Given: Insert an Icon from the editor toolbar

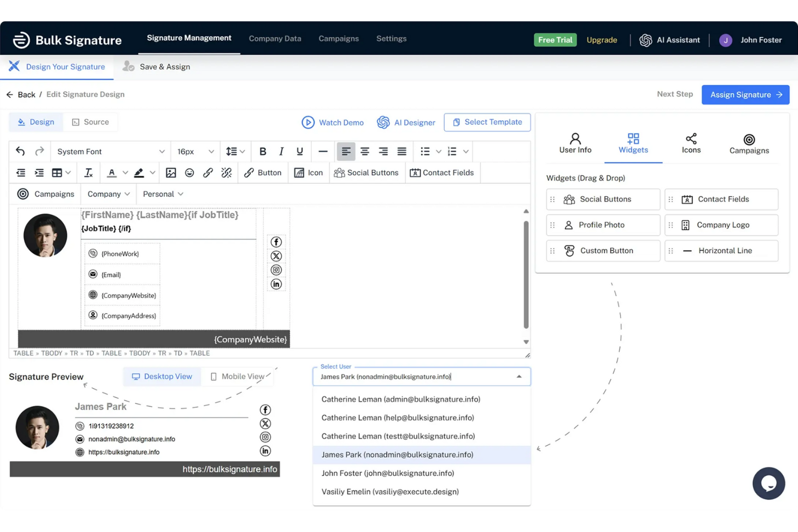Looking at the screenshot, I should point(308,172).
